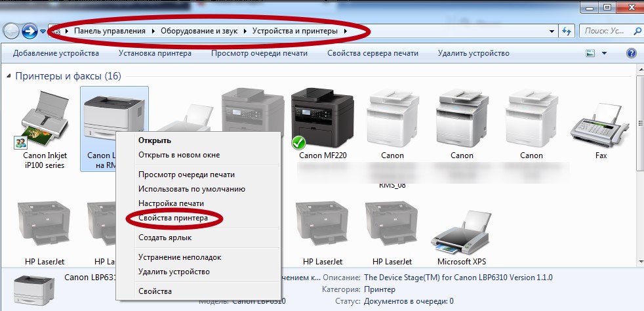Click 'Оборудование и звук' breadcrumb link

(x=201, y=31)
